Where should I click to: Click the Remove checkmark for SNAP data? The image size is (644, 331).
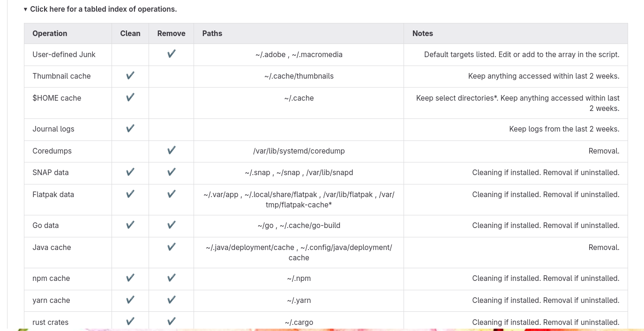pyautogui.click(x=172, y=172)
